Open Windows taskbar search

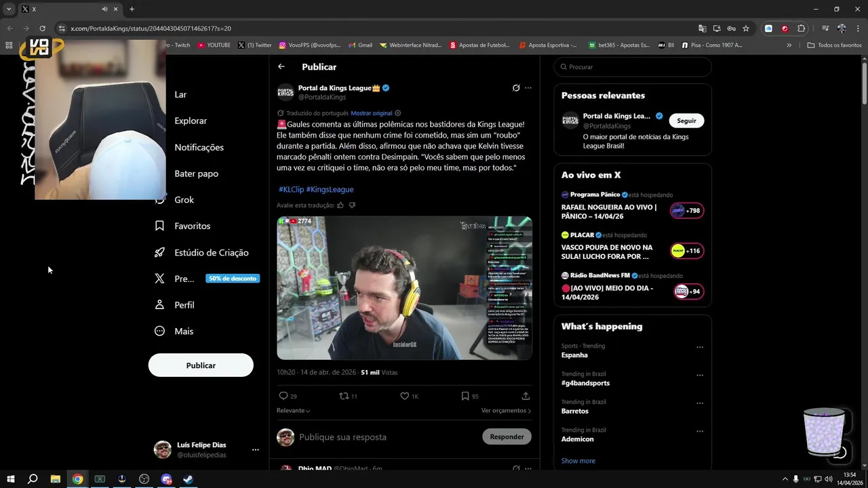tap(33, 479)
